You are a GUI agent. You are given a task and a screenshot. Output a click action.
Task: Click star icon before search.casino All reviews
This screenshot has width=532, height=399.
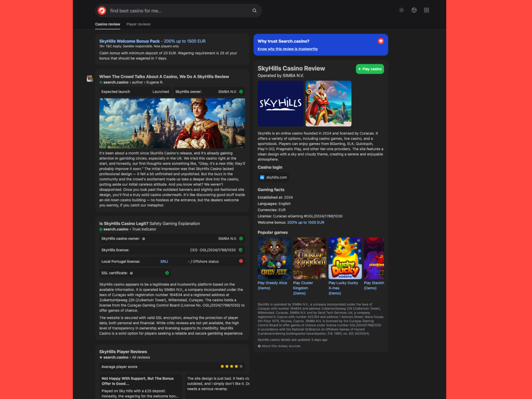tap(101, 357)
